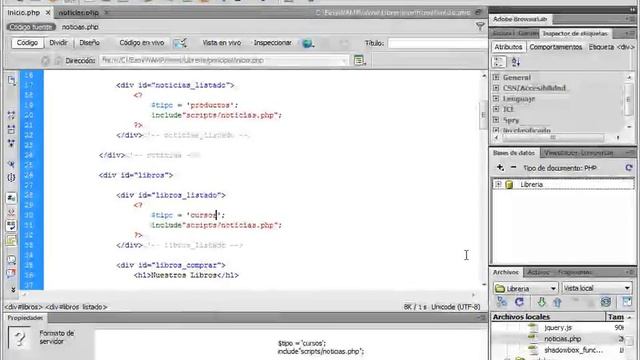The image size is (640, 360).
Task: Expand the Spry attributes group
Action: (496, 120)
